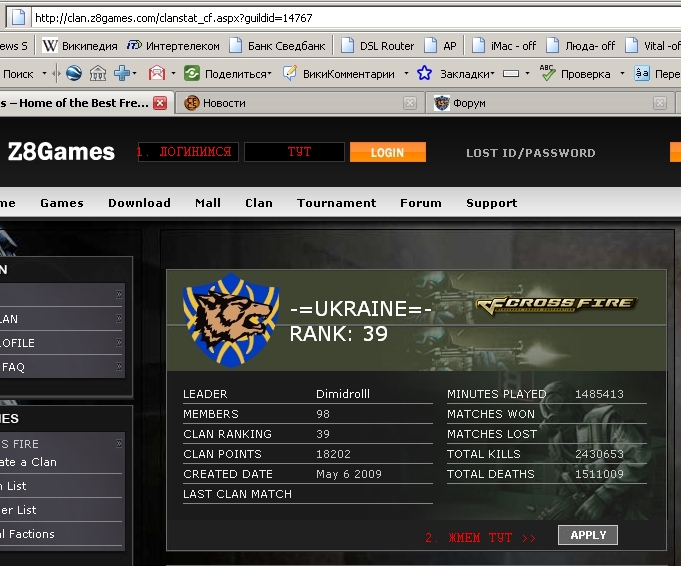Click the orange LOGIN button
The height and width of the screenshot is (566, 681).
[388, 152]
